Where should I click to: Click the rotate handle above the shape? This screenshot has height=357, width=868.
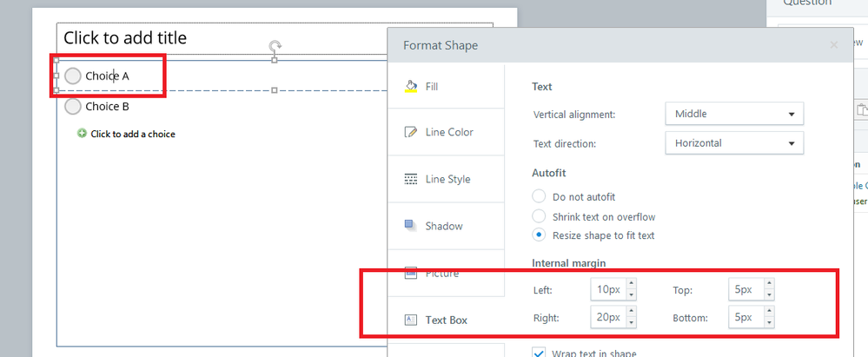tap(275, 46)
